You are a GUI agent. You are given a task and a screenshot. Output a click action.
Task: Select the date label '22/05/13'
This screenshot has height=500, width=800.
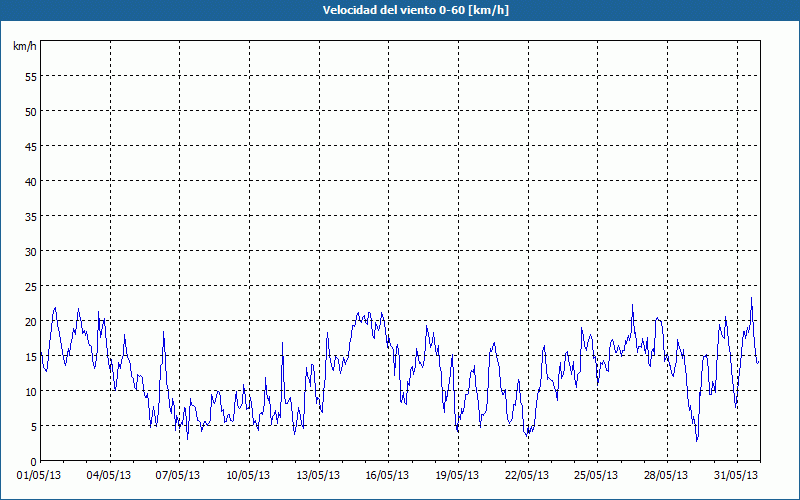[x=527, y=475]
